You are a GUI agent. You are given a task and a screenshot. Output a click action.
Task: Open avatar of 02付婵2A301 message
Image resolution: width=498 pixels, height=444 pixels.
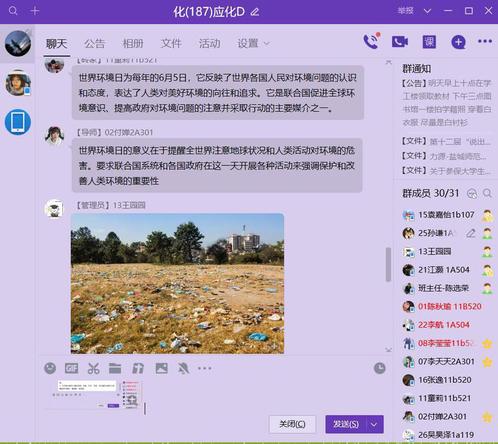54,136
